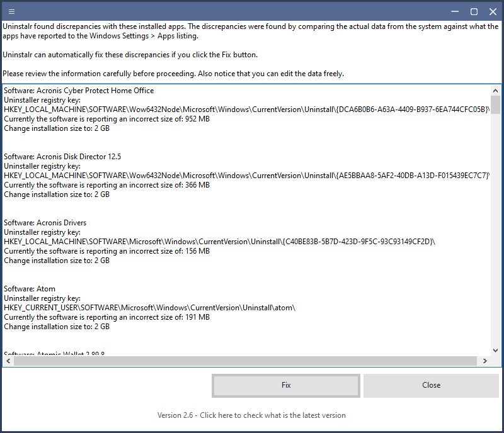Place cursor in DCA6B0B6 registry key line
The image size is (504, 433).
[246, 110]
